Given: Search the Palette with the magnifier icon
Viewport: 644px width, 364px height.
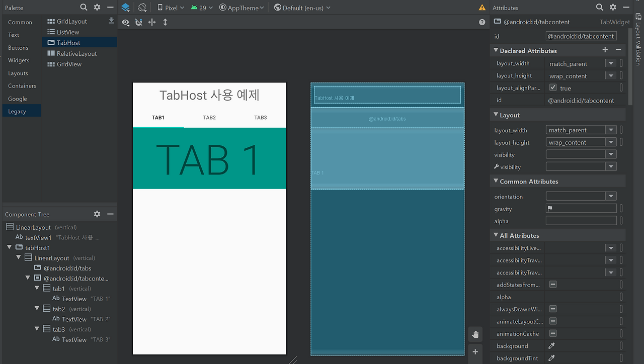Looking at the screenshot, I should 84,8.
